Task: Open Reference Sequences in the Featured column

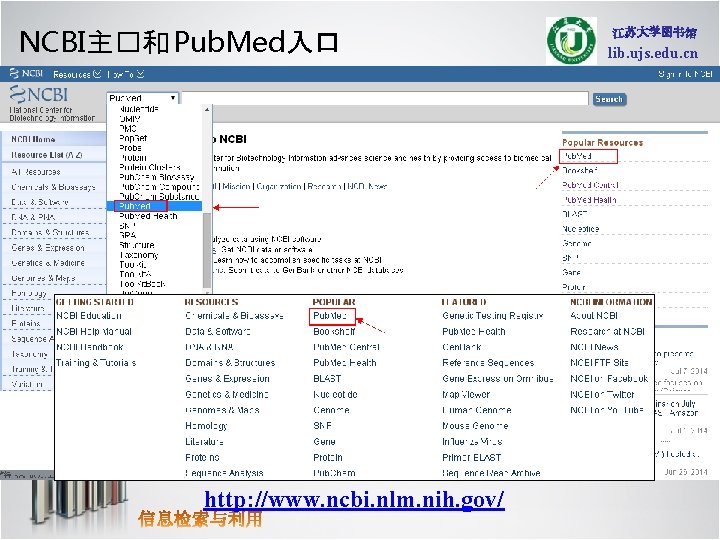Action: [488, 363]
